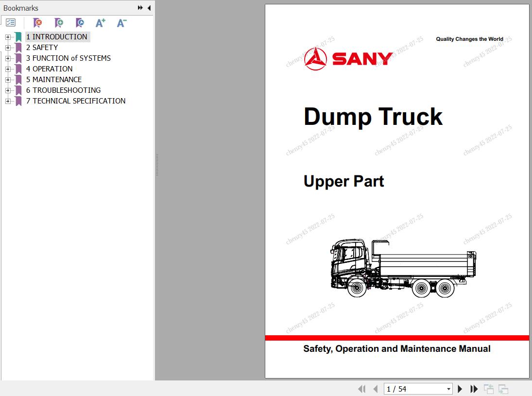Expand the 1 INTRODUCTION bookmark
This screenshot has width=532, height=396.
pos(8,37)
